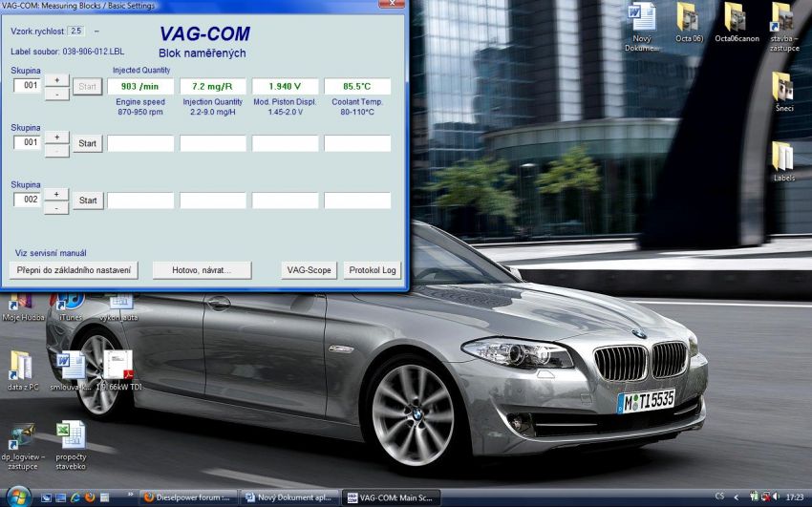The width and height of the screenshot is (812, 507).
Task: Increase first Skupina group with plus button
Action: coord(56,79)
